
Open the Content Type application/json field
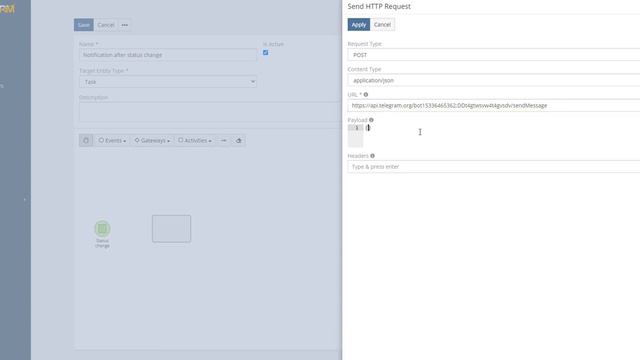tap(493, 80)
